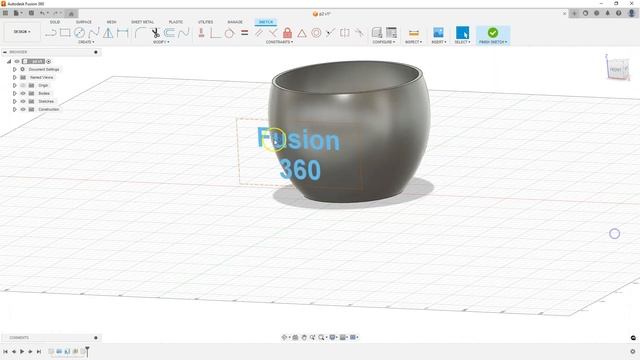Click Finish Sketch green checkmark button
Viewport: 640px width, 360px height.
pyautogui.click(x=493, y=33)
